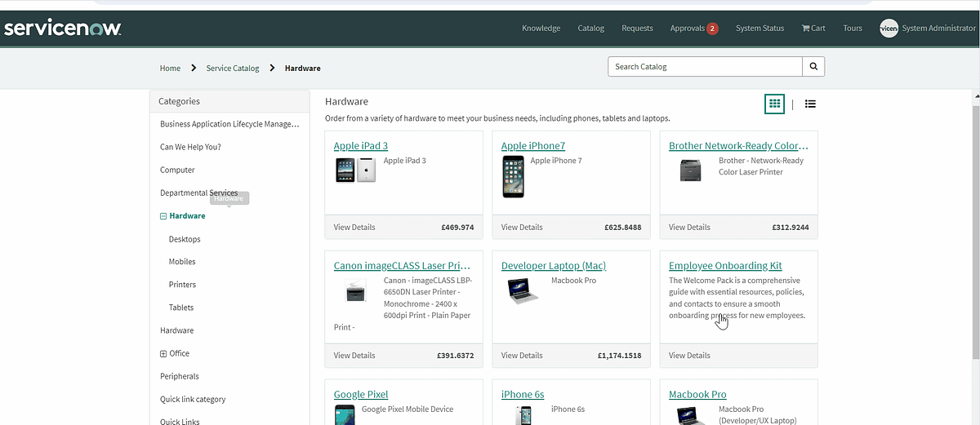Select the Printers subcategory
The image size is (980, 425).
[x=182, y=285]
